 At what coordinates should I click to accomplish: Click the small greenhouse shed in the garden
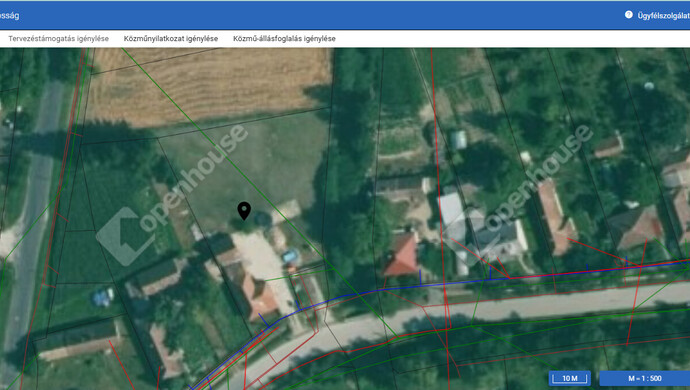coord(459,140)
